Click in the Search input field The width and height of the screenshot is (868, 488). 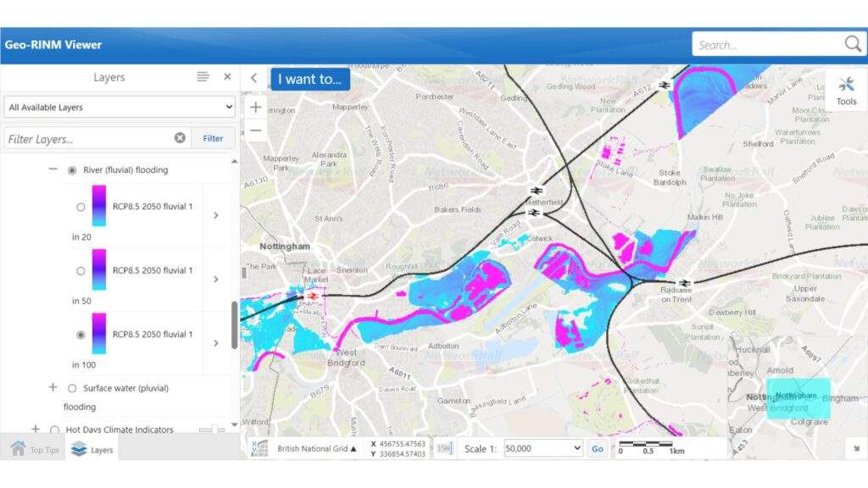click(x=768, y=45)
